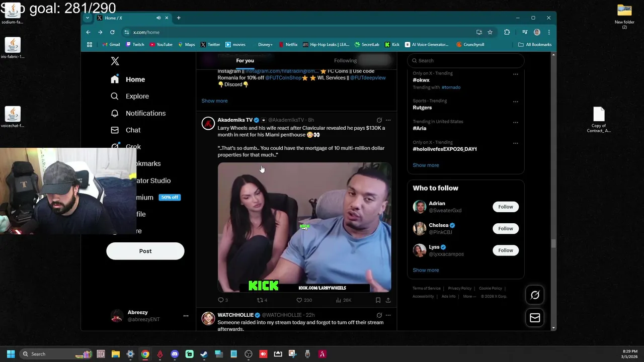Open more options for the #okwx trend
Image resolution: width=644 pixels, height=362 pixels.
[x=515, y=74]
